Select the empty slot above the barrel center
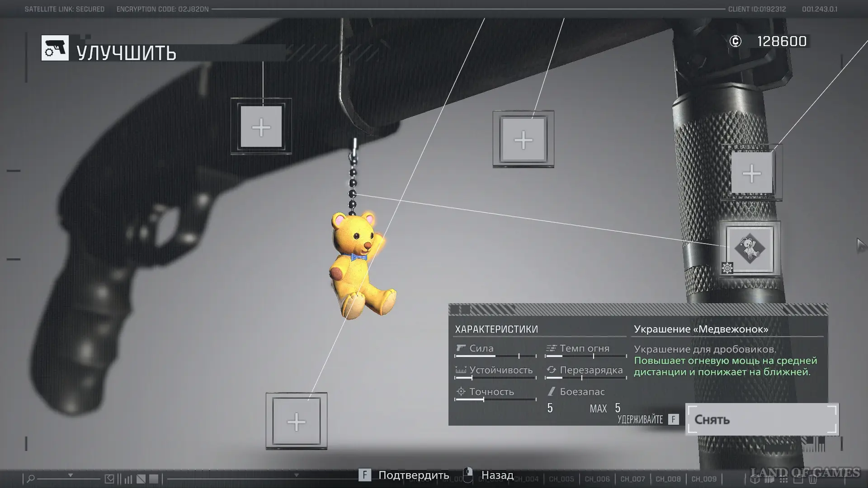The height and width of the screenshot is (488, 868). pos(523,140)
